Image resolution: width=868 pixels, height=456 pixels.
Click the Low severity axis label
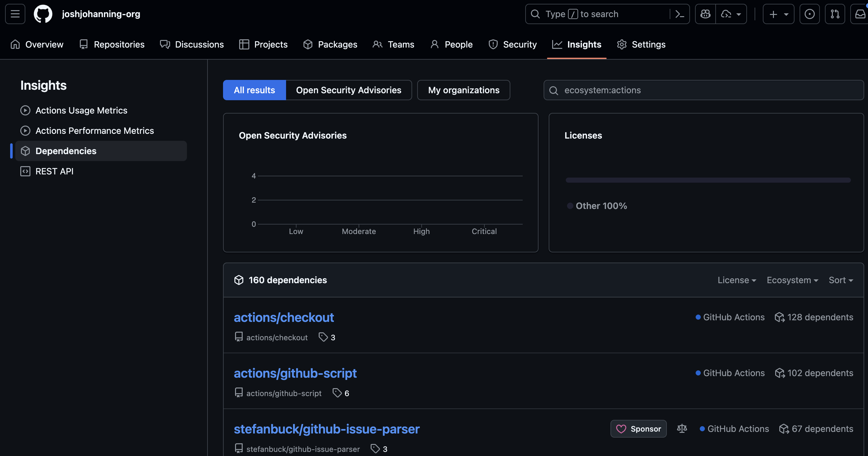pyautogui.click(x=296, y=231)
